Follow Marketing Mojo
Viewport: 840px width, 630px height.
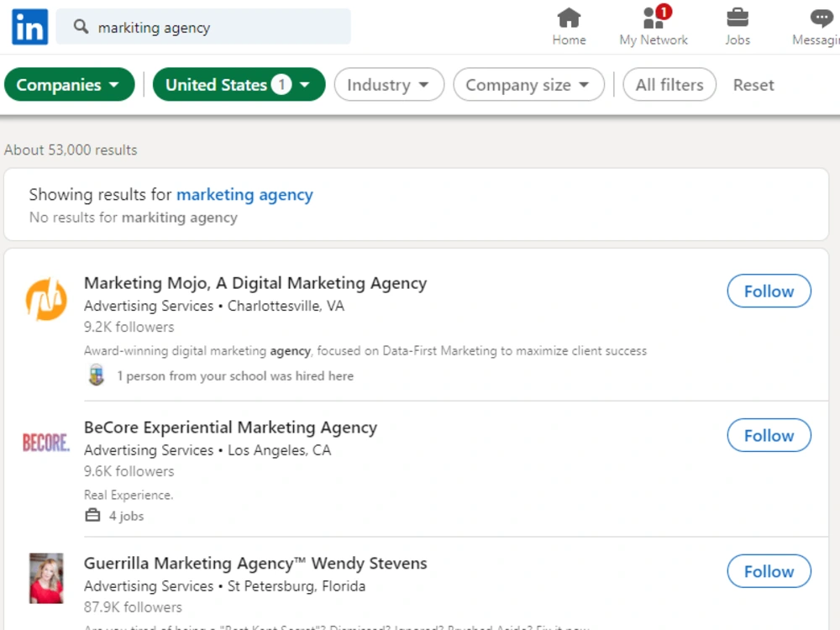769,291
